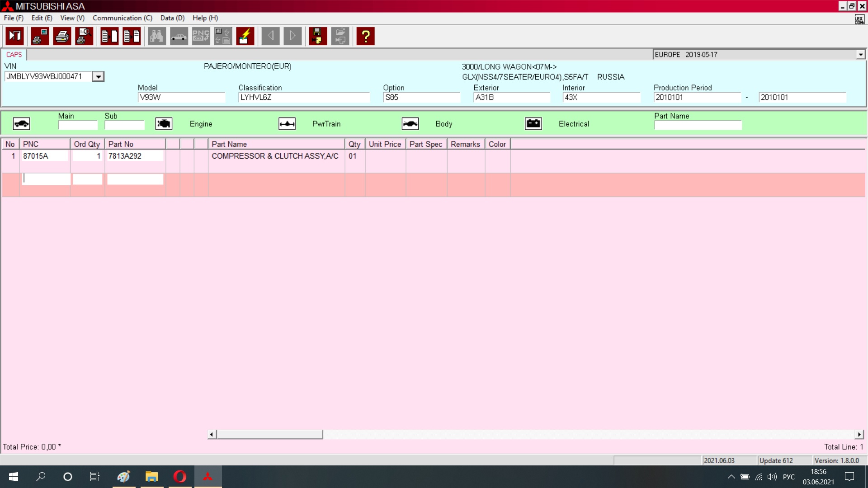The image size is (868, 488).
Task: Click the Engine category icon
Action: (164, 124)
